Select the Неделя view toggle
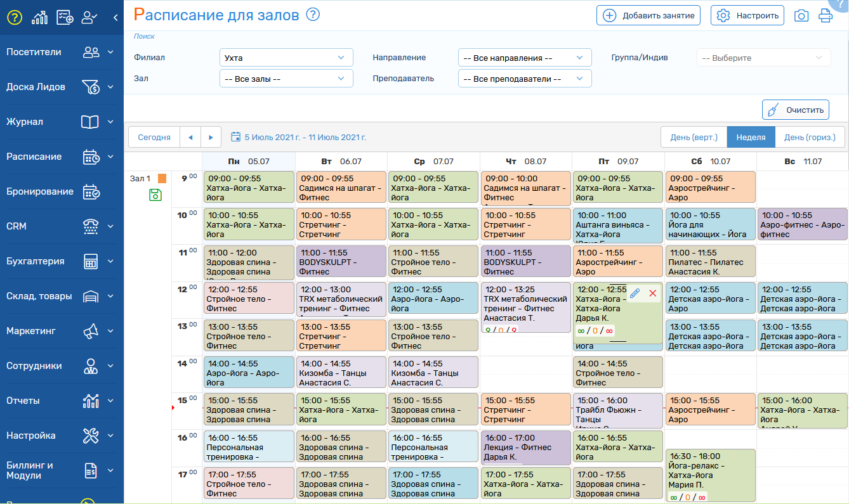 point(751,137)
